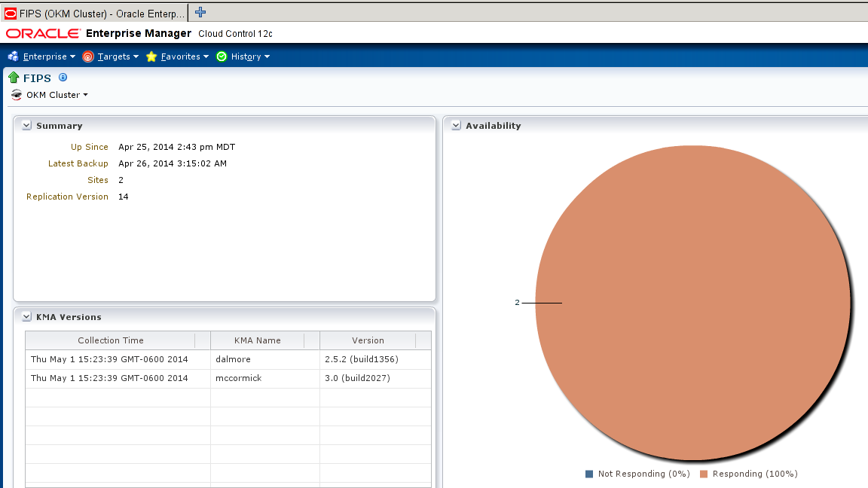Click version 2.5.2 (build1356) cell
The height and width of the screenshot is (488, 868).
tap(375, 359)
